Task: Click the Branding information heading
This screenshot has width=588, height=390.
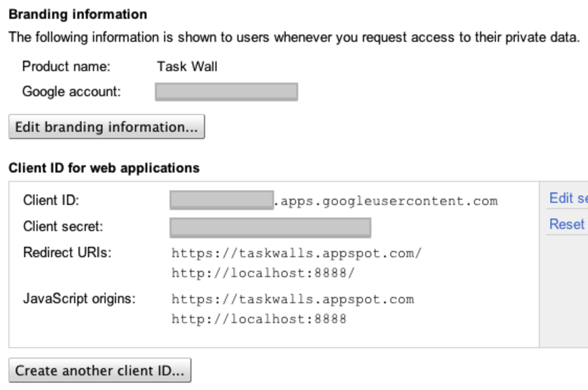Action: 78,14
